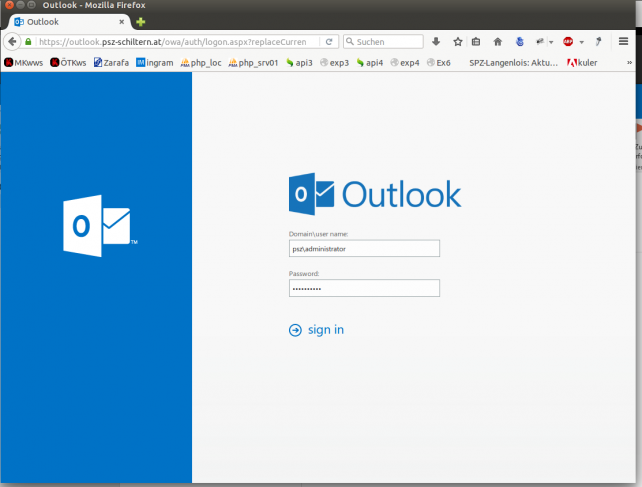
Task: Focus the Password input field
Action: coord(364,288)
